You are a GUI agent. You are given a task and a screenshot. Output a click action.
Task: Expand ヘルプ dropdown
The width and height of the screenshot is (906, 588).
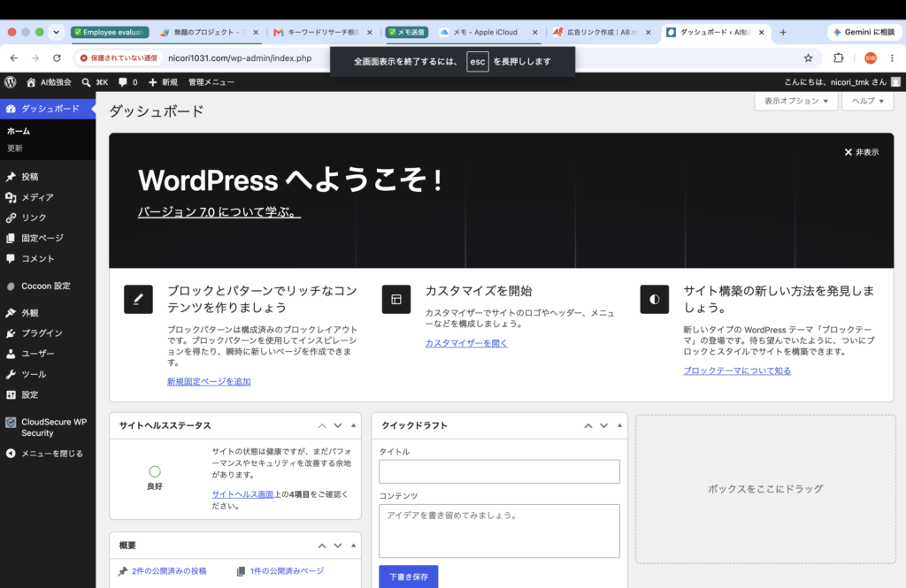pos(867,101)
